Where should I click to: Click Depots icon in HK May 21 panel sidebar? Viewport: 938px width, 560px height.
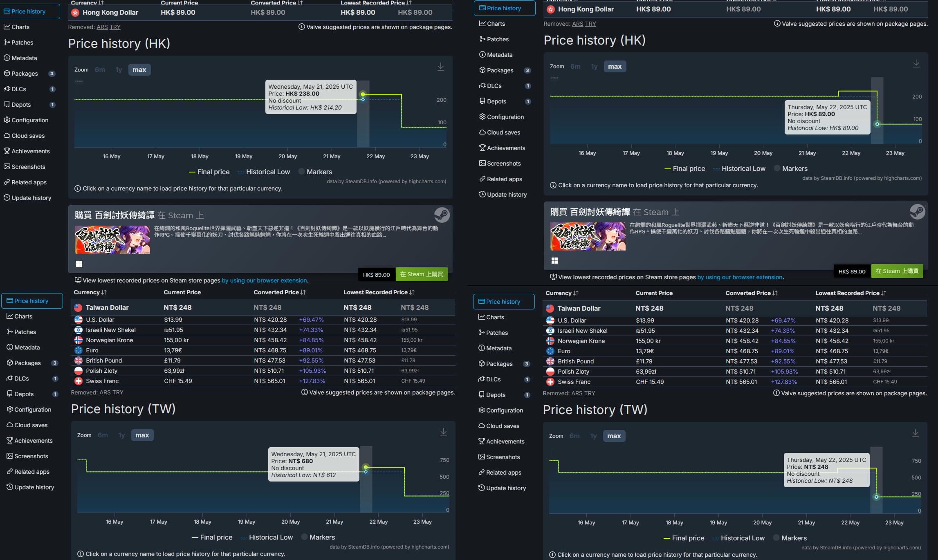click(x=7, y=104)
